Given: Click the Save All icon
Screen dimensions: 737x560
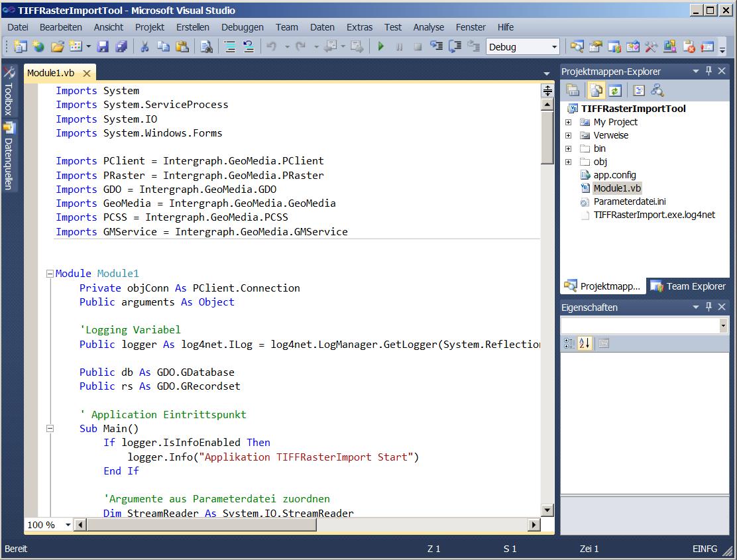Looking at the screenshot, I should tap(121, 46).
